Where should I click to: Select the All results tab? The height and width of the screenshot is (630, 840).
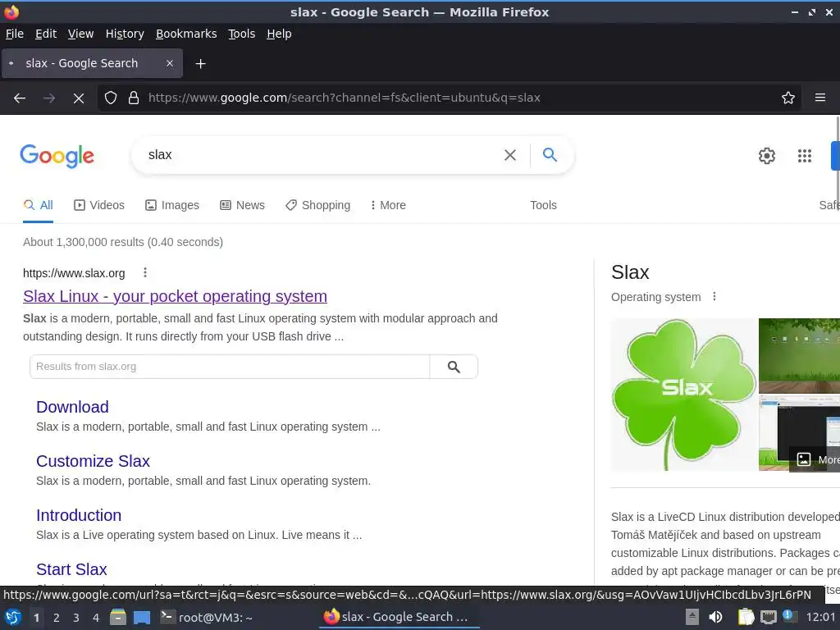(38, 205)
